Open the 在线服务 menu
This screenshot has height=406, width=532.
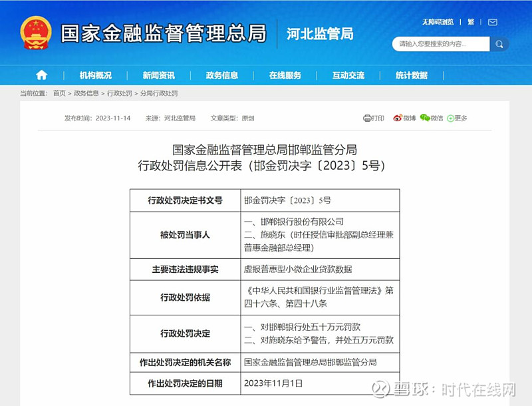(x=285, y=75)
